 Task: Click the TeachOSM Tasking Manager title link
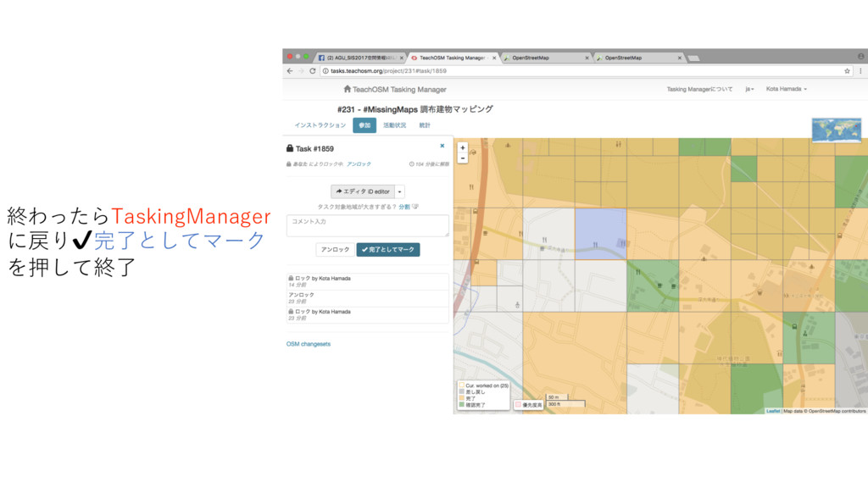(x=399, y=89)
